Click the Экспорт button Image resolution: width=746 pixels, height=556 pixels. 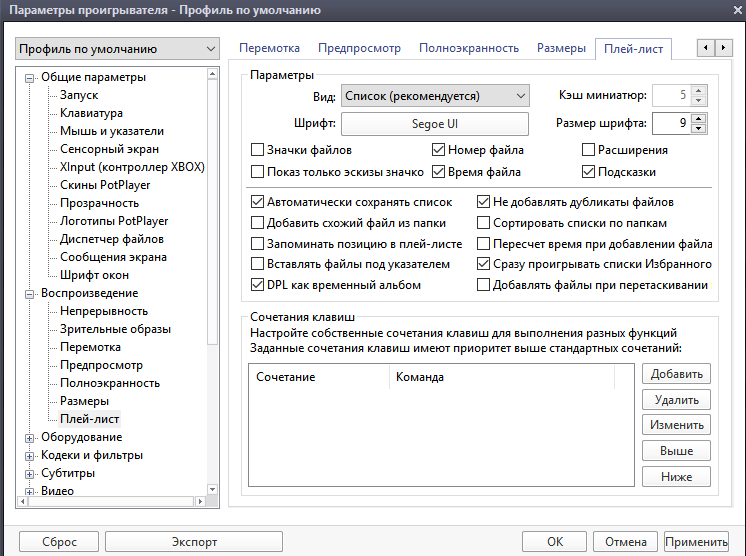[194, 542]
